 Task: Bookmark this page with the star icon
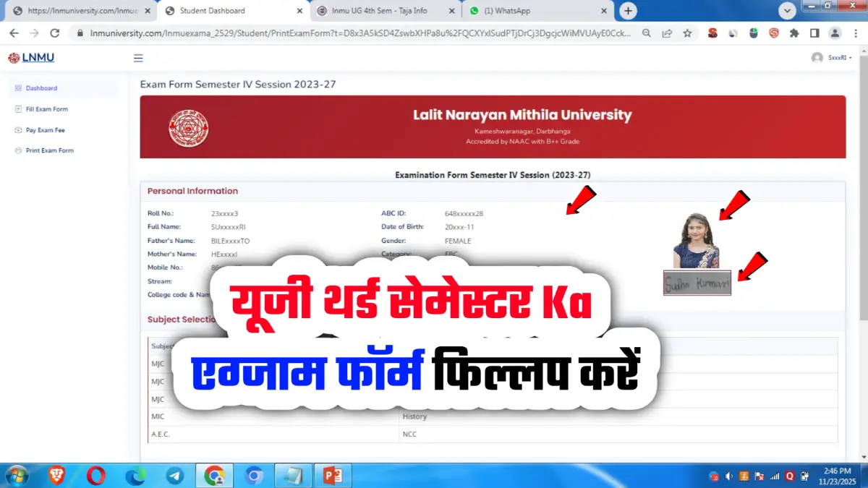687,33
